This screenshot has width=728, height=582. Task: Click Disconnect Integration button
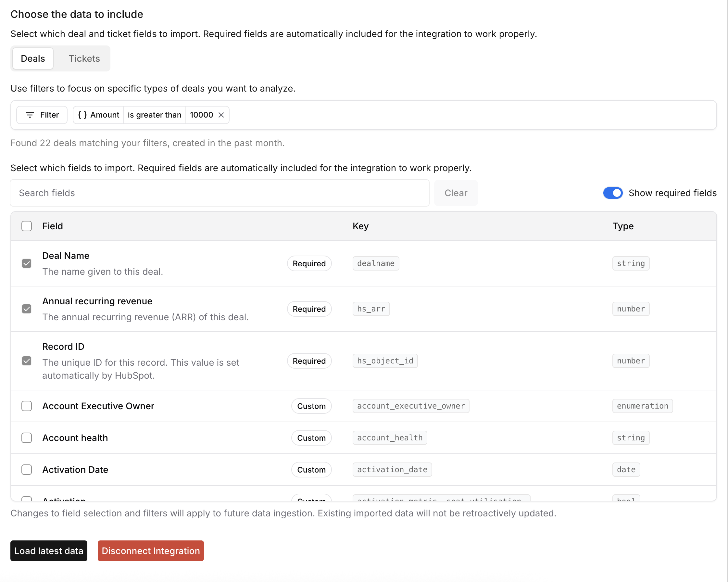click(151, 551)
